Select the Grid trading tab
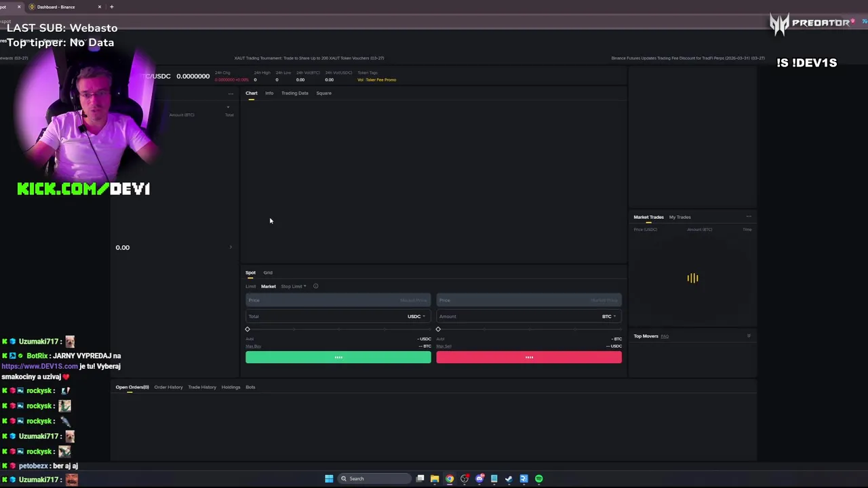The image size is (868, 488). pos(268,272)
